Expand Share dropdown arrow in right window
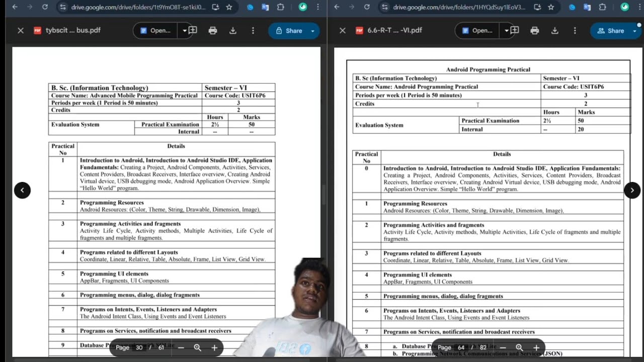Viewport: 644px width, 362px height. 634,31
